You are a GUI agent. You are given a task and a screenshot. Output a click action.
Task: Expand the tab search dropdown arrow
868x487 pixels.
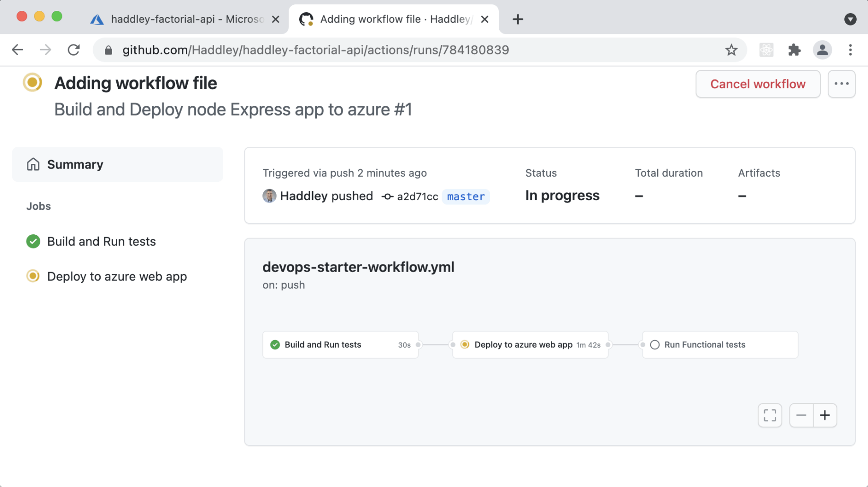(850, 19)
